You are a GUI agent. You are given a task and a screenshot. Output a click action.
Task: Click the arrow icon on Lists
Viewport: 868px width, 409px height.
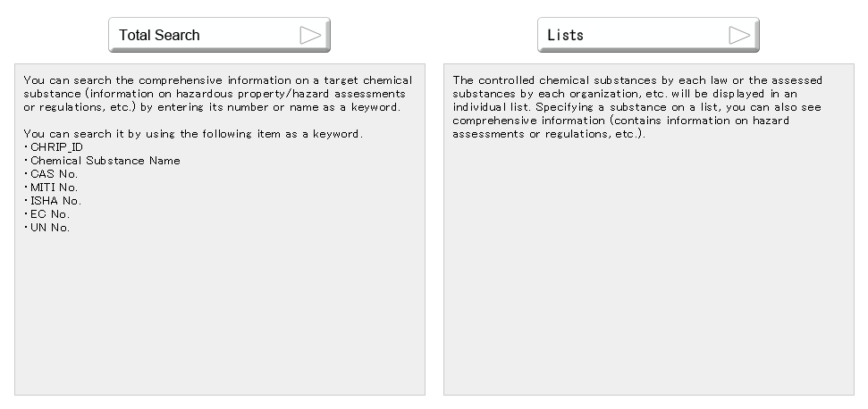click(x=739, y=35)
